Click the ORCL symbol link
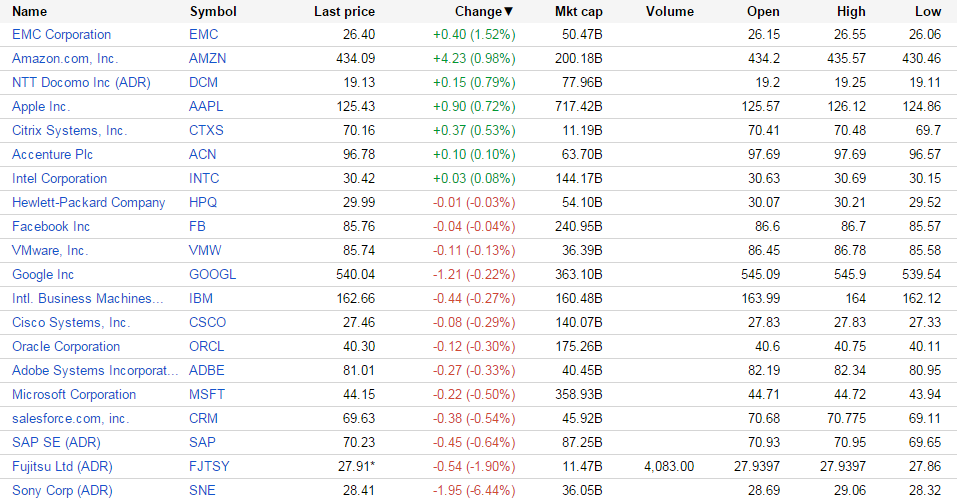 pos(206,347)
